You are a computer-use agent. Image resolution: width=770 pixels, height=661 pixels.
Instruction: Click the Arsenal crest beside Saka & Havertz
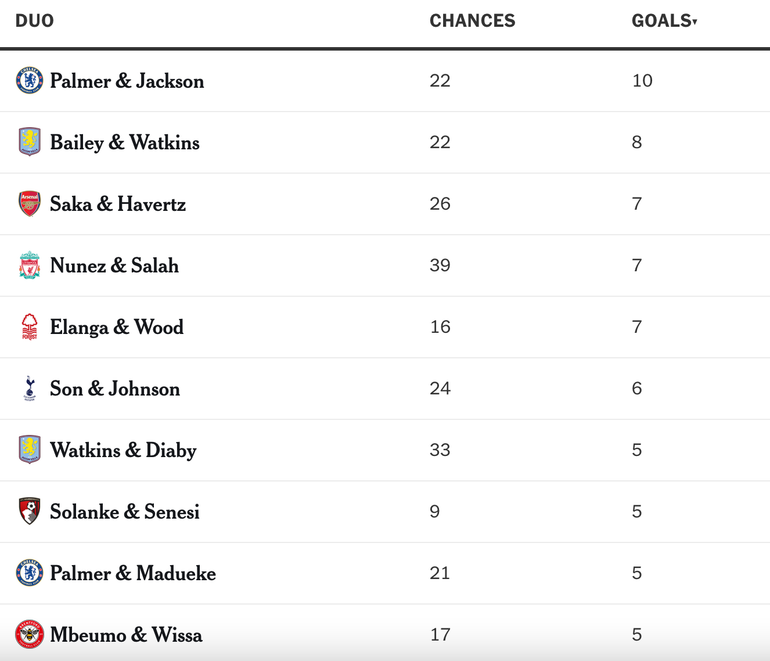pyautogui.click(x=29, y=204)
